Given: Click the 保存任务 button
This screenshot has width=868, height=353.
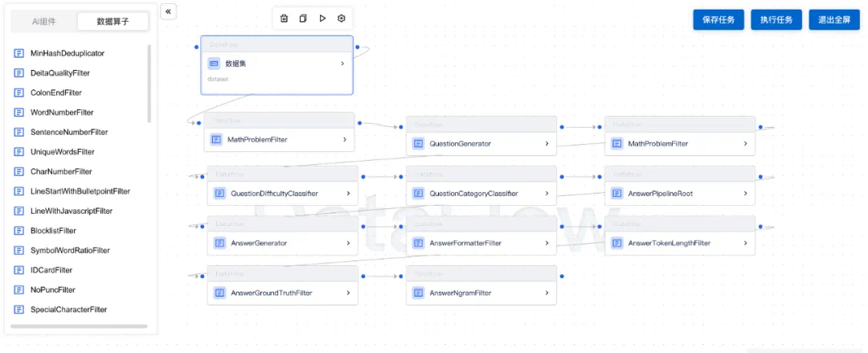Looking at the screenshot, I should (x=719, y=19).
